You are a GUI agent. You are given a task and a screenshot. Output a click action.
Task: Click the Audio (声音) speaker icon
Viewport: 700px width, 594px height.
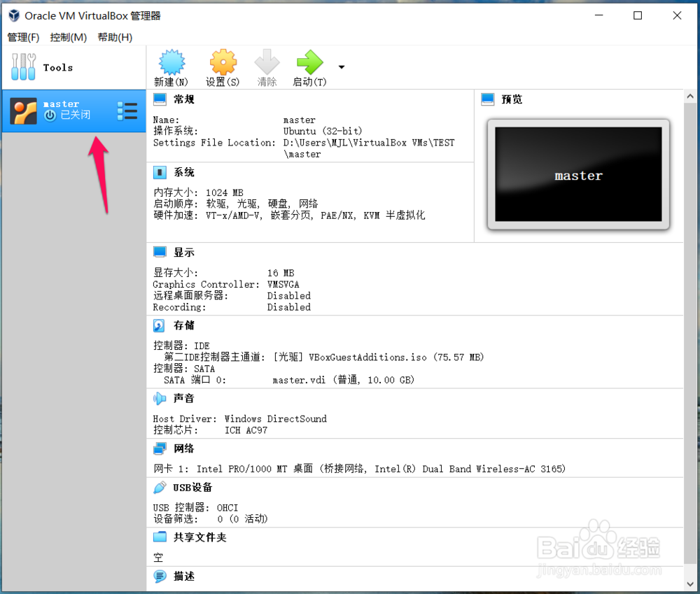(160, 398)
